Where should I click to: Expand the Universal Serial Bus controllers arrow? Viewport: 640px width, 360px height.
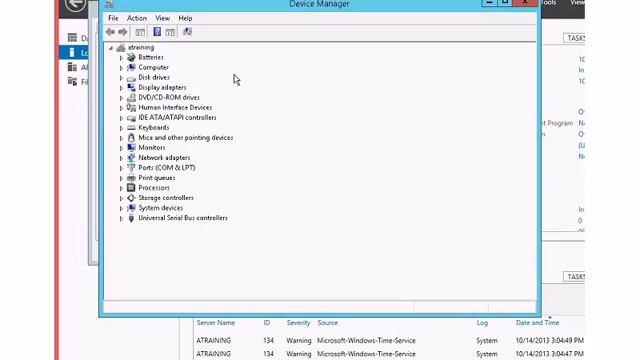coord(121,218)
